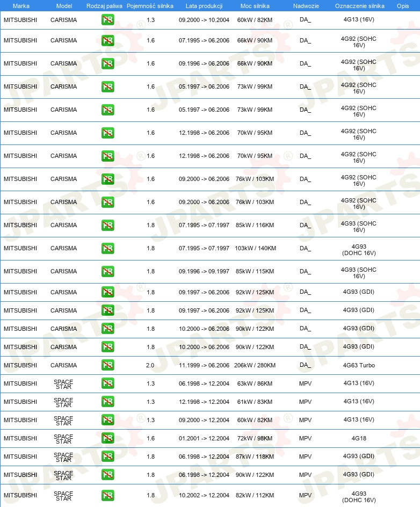
Task: Select production dates 09.1996 -> 09.1997
Action: (204, 271)
